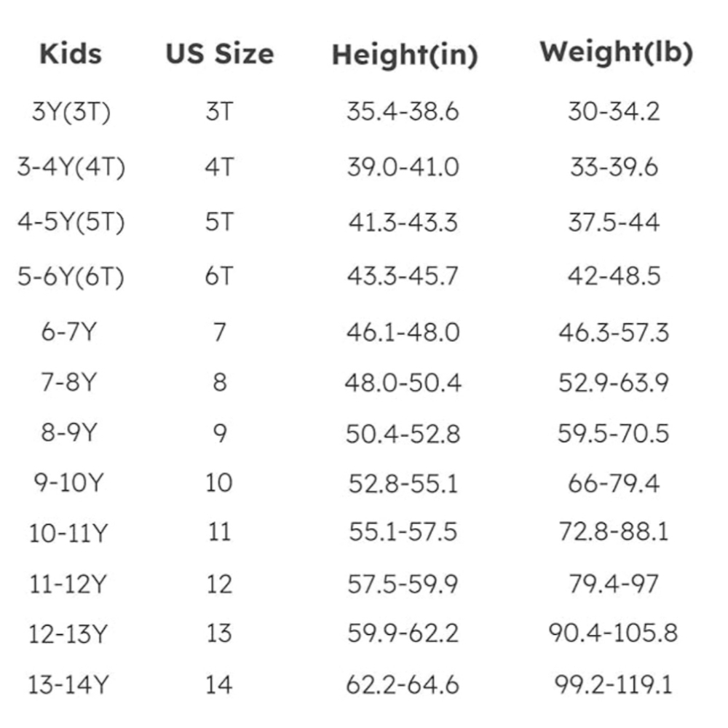Click weight value 66-79.4

pos(614,483)
